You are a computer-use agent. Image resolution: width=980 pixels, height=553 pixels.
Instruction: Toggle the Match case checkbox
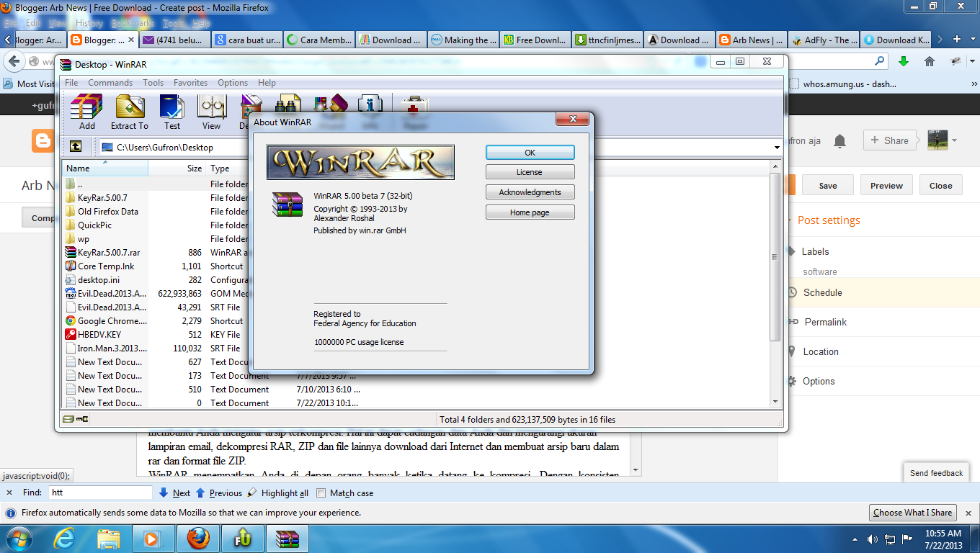pos(321,493)
